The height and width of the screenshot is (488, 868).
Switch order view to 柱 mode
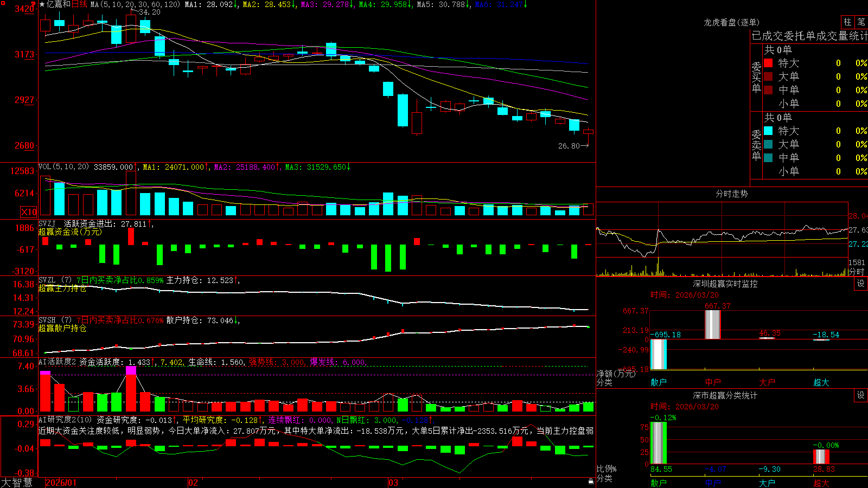(x=847, y=22)
